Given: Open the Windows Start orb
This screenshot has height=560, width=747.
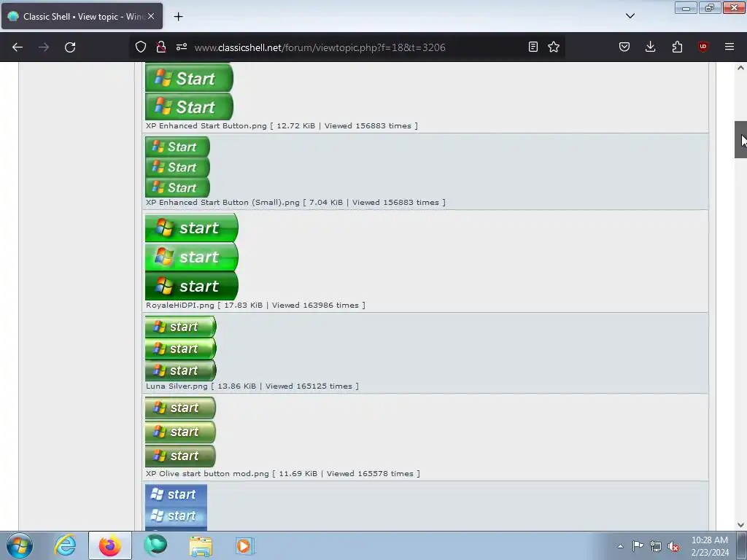Looking at the screenshot, I should click(x=20, y=545).
